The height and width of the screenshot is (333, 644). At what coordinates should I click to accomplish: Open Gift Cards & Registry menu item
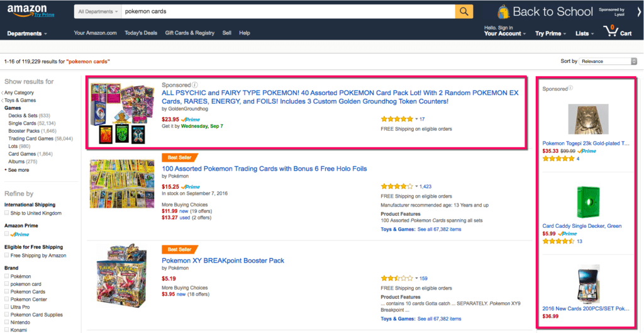coord(189,33)
